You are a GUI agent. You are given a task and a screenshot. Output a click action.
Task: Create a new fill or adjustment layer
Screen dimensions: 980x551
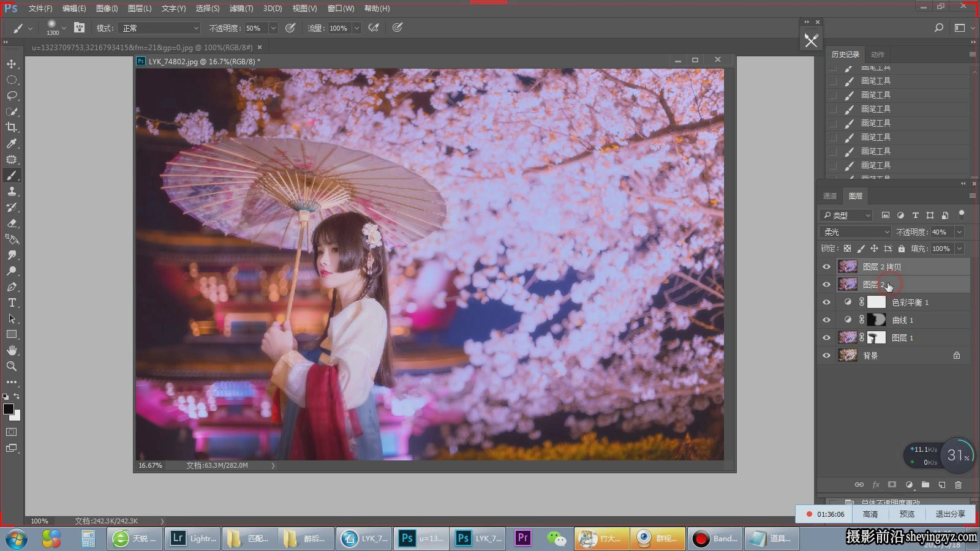[x=909, y=485]
